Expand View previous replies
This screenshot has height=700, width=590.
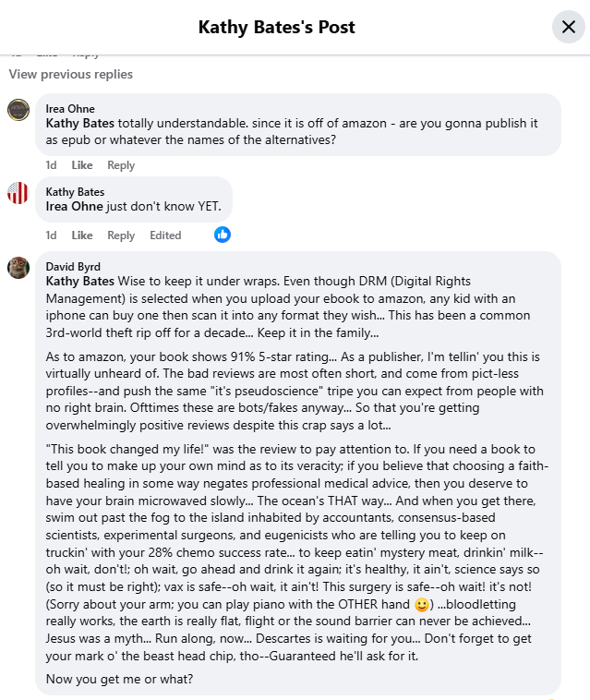(x=71, y=74)
